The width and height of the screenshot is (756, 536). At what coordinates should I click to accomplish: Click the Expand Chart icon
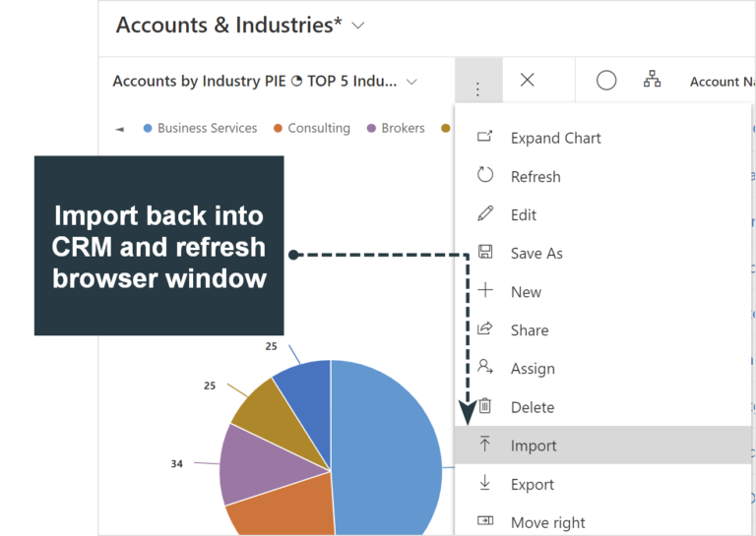484,138
